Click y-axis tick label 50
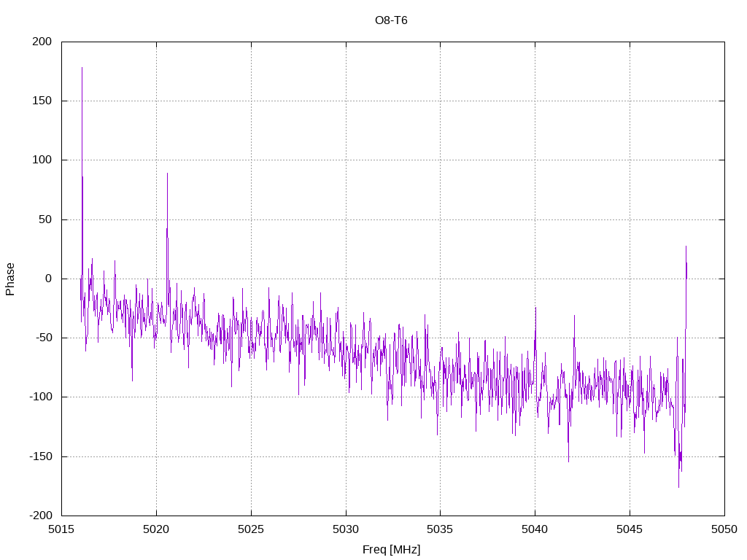 pos(44,219)
